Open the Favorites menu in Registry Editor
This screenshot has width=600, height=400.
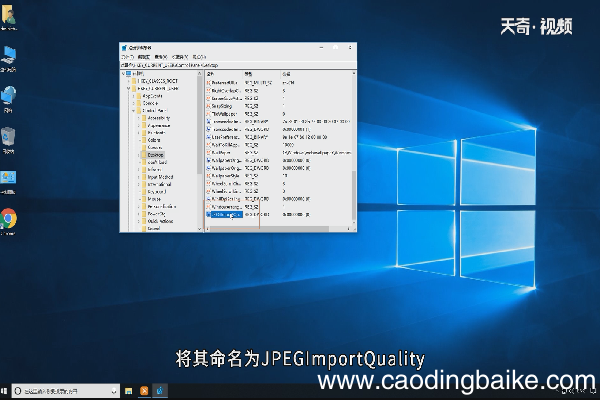pos(179,57)
